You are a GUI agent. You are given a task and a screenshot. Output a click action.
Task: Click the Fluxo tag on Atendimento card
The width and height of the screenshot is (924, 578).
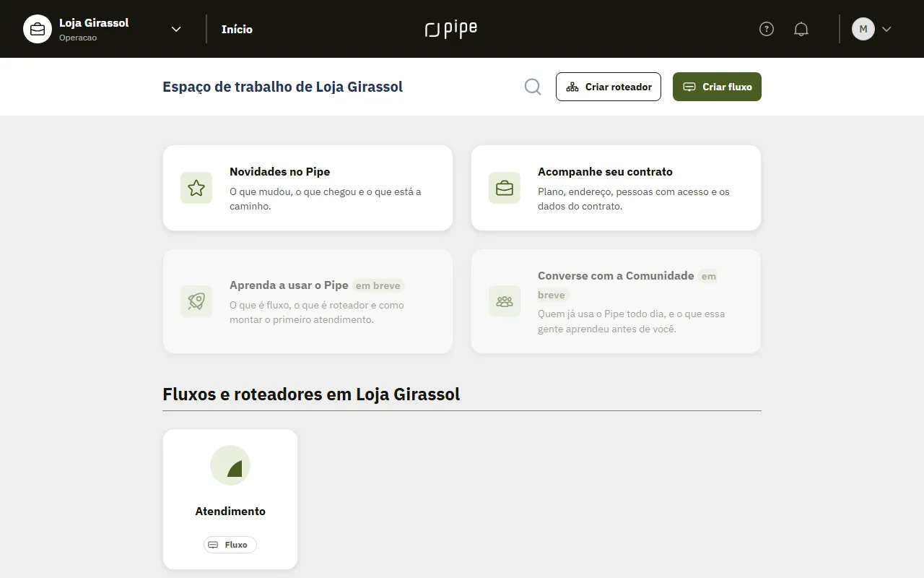pyautogui.click(x=230, y=545)
